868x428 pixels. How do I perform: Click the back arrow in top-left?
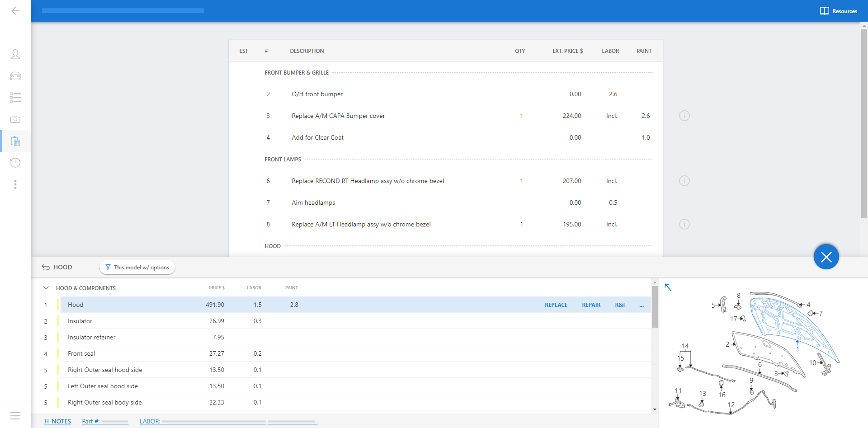[15, 11]
